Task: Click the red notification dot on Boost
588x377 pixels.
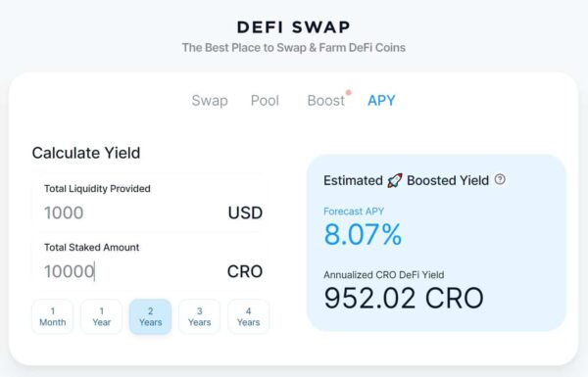Action: tap(348, 92)
